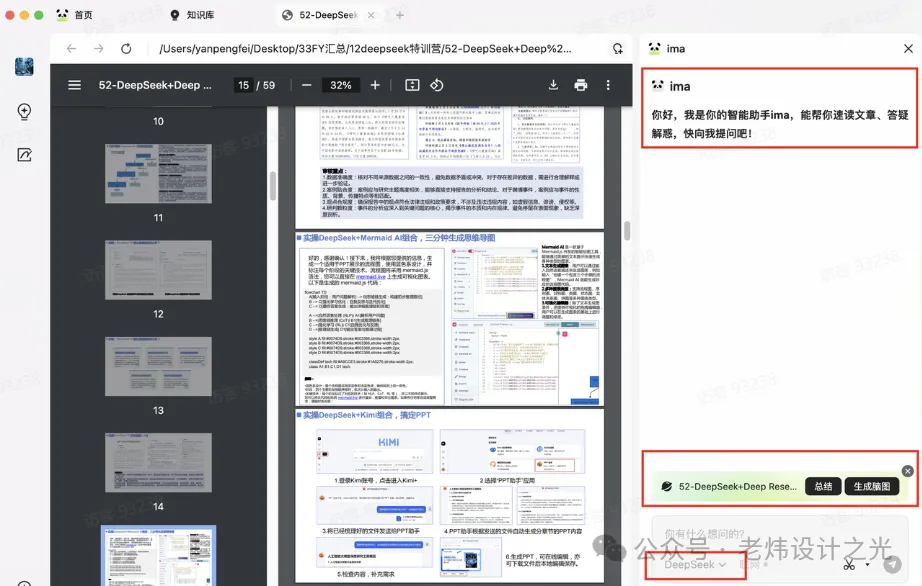Select page 13 thumbnail

(158, 366)
